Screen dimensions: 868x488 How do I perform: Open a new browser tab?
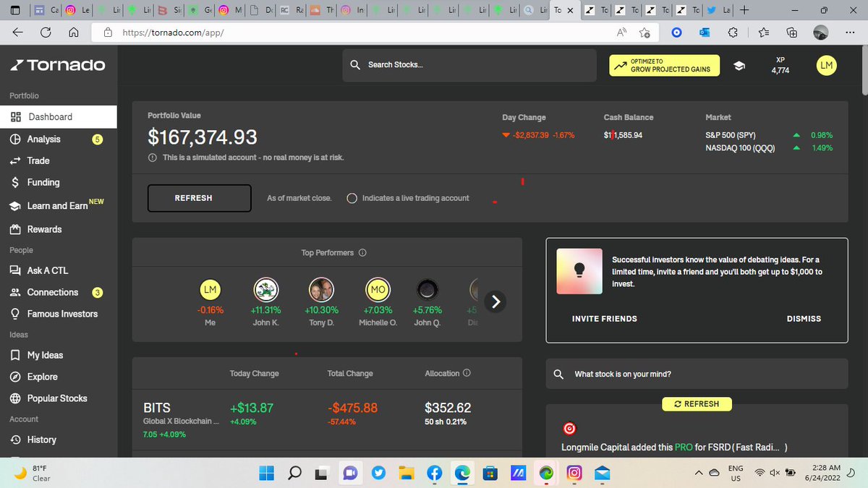point(744,10)
